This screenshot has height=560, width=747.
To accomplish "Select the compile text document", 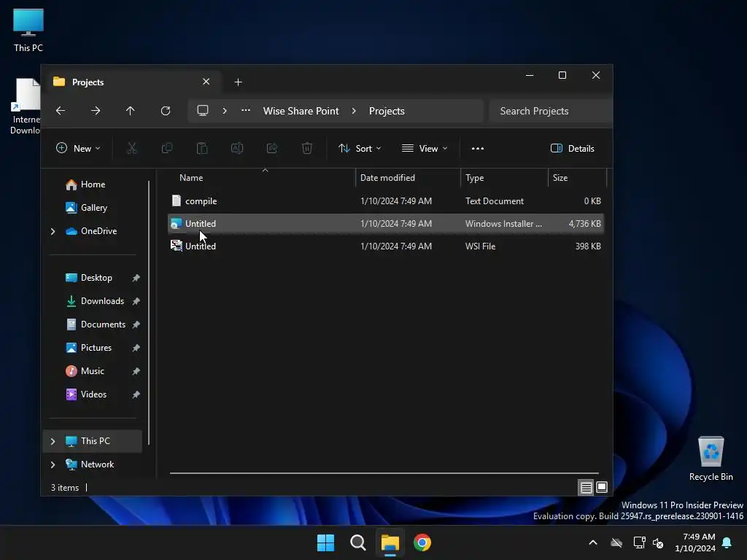I will pyautogui.click(x=386, y=201).
